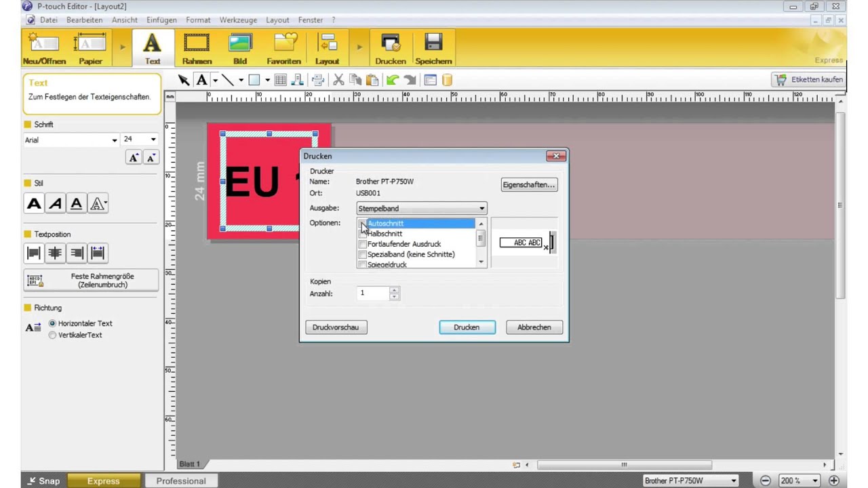Click the Papier ribbon icon

(x=90, y=49)
